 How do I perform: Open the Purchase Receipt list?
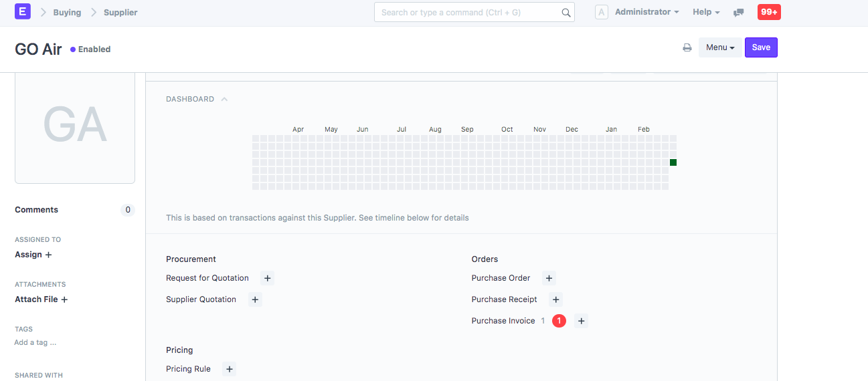[x=505, y=299]
